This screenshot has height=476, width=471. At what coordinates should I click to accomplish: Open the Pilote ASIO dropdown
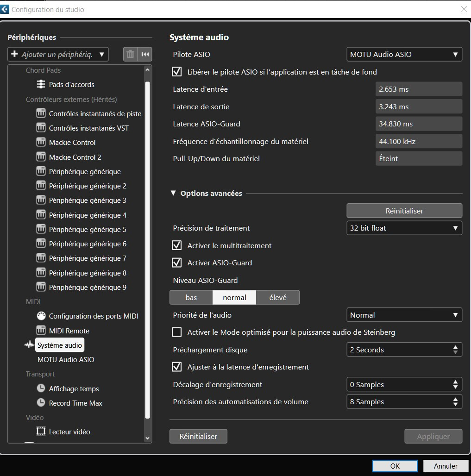pyautogui.click(x=404, y=54)
